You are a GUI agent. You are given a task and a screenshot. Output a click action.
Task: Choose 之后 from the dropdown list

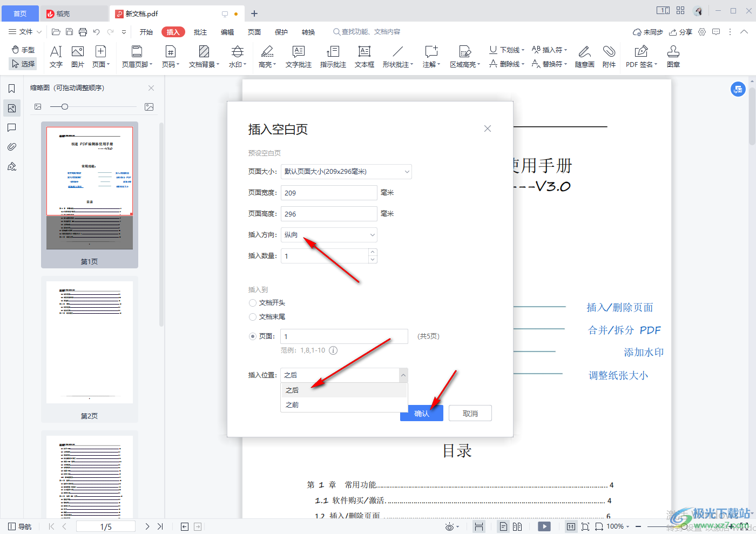(x=344, y=390)
